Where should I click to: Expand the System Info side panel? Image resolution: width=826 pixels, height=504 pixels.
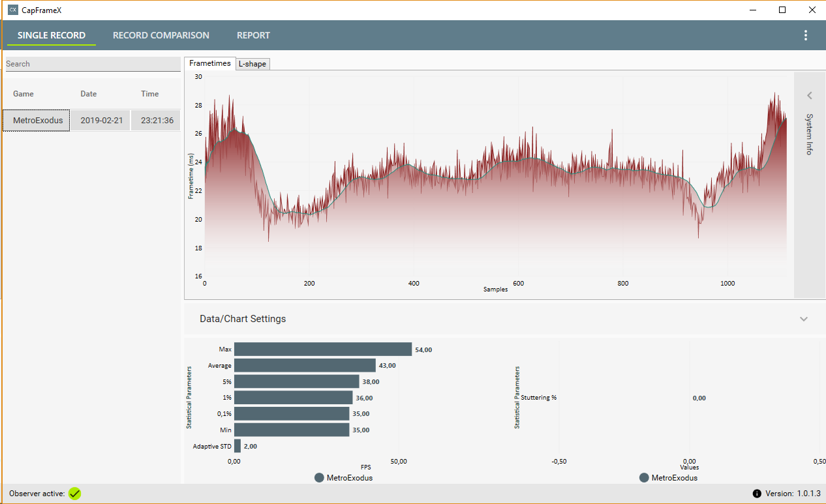(810, 96)
